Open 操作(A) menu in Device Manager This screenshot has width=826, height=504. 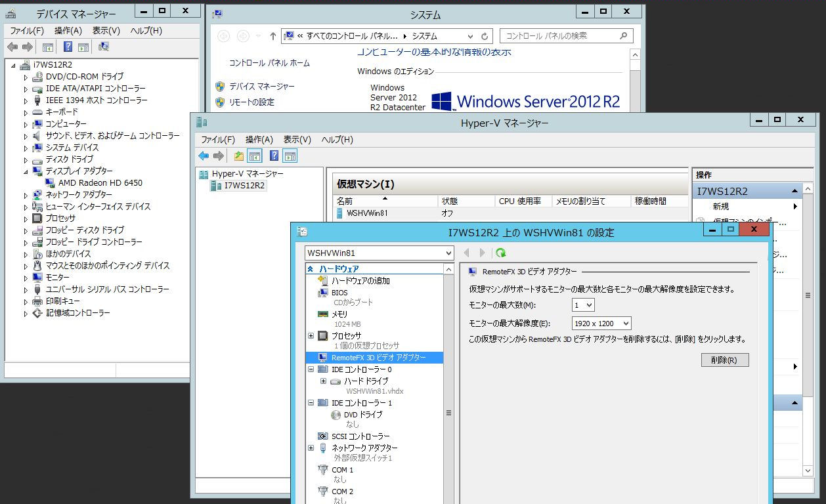tap(68, 31)
